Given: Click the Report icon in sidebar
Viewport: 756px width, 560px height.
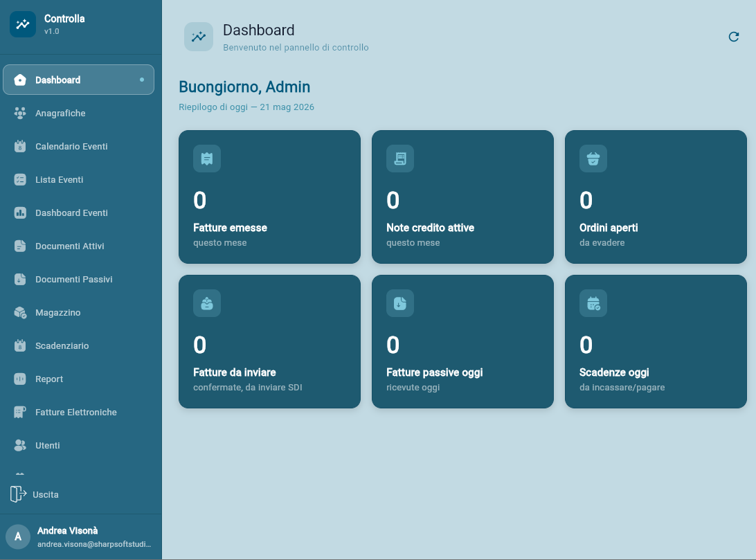Looking at the screenshot, I should [20, 379].
